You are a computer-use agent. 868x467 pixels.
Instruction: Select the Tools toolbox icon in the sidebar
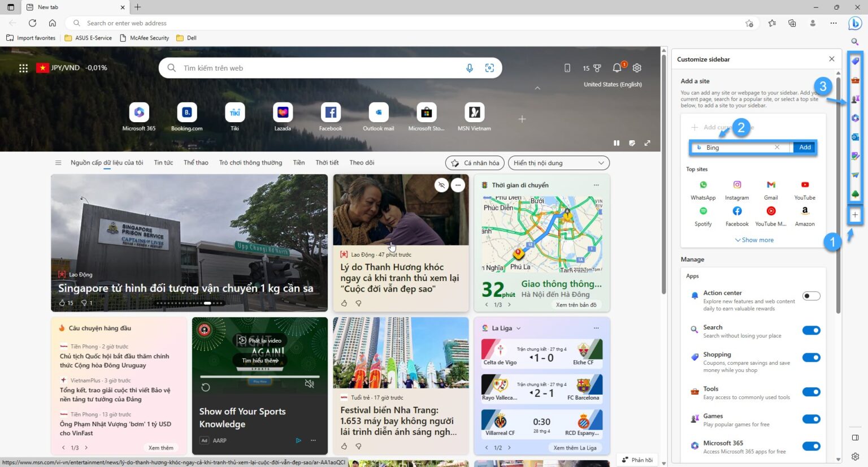(855, 80)
